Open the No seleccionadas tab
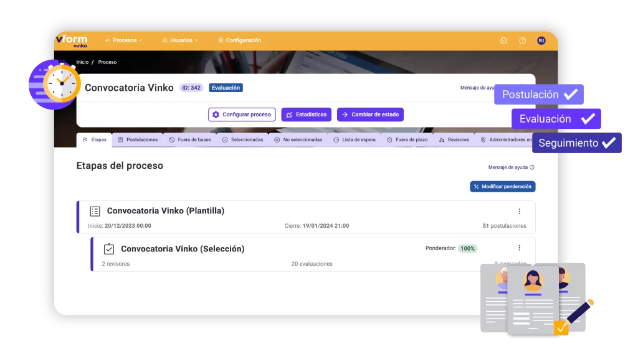 [298, 140]
